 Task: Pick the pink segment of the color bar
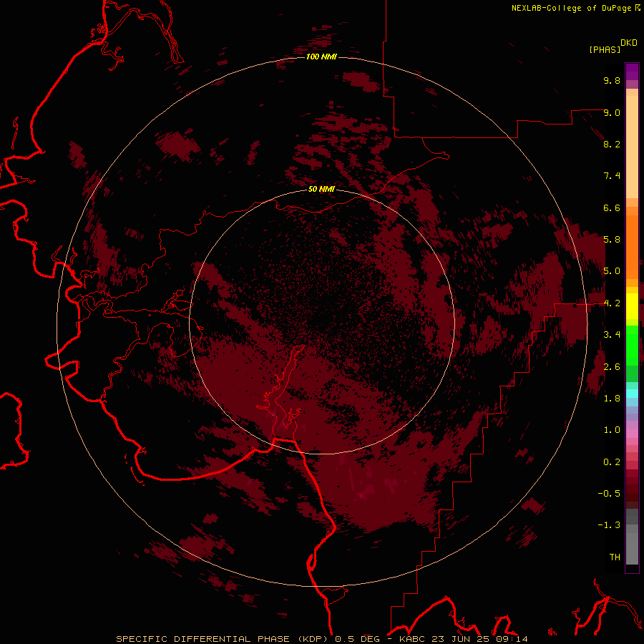pos(632,434)
